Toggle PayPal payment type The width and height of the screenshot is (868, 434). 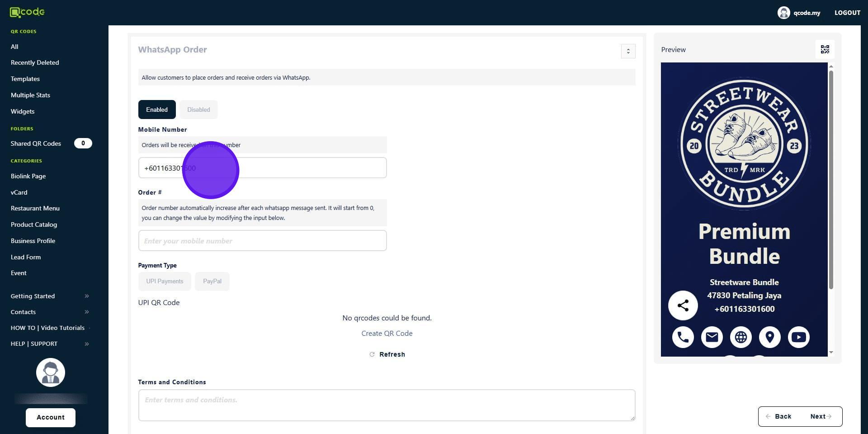(x=212, y=281)
